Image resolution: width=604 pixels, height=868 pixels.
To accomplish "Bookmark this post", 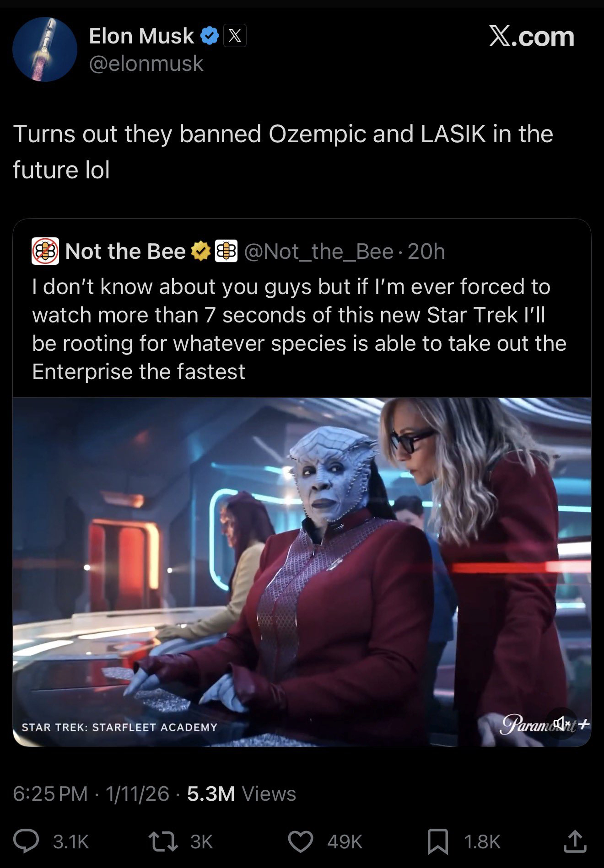I will 438,842.
